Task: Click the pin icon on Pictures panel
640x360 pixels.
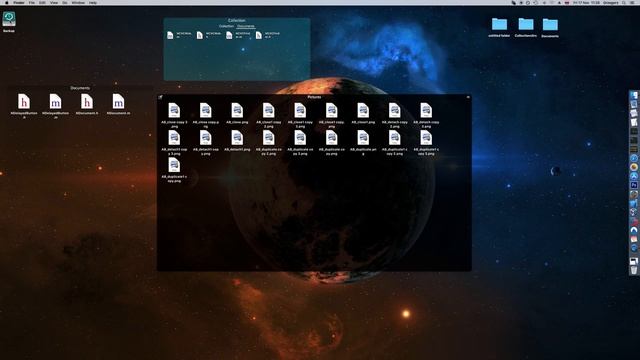Action: click(x=160, y=97)
